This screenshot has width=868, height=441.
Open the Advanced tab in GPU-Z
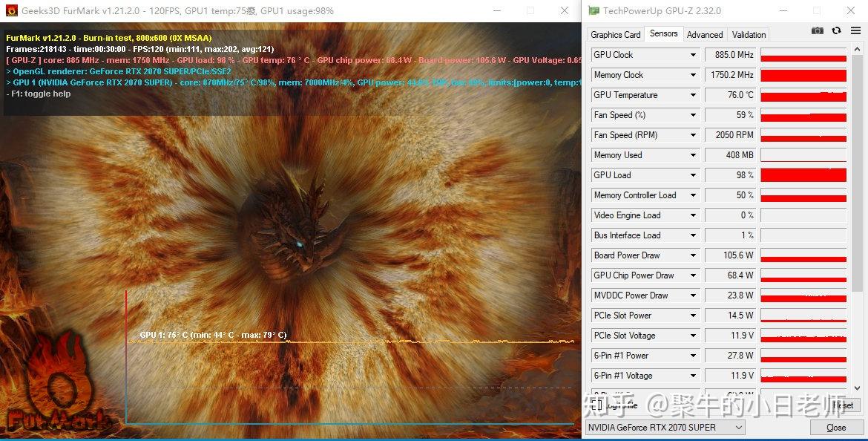pos(705,34)
